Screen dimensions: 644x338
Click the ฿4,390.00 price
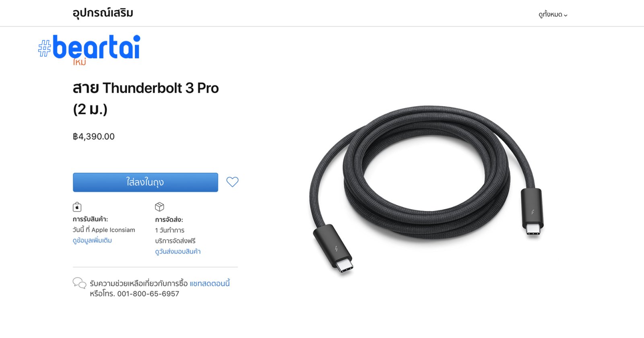pyautogui.click(x=94, y=136)
